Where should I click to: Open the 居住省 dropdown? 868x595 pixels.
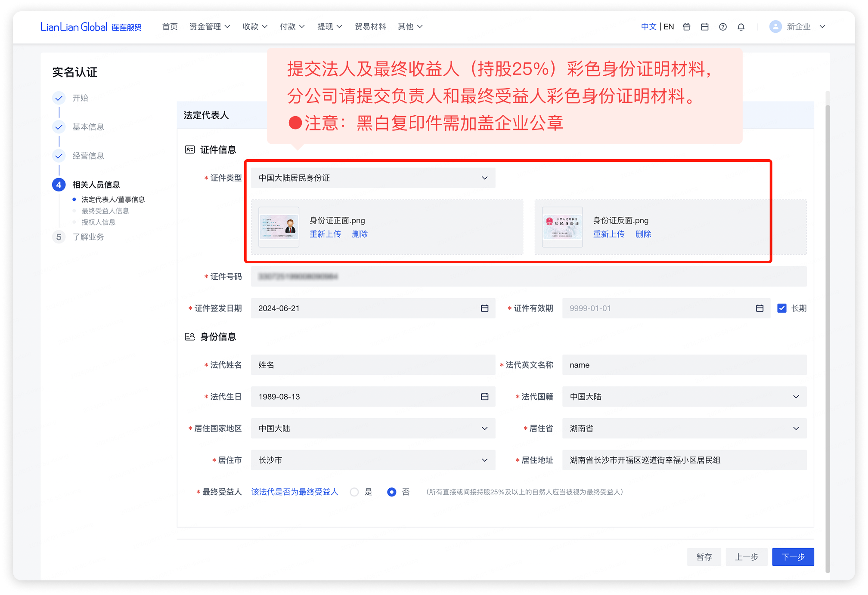(x=684, y=429)
